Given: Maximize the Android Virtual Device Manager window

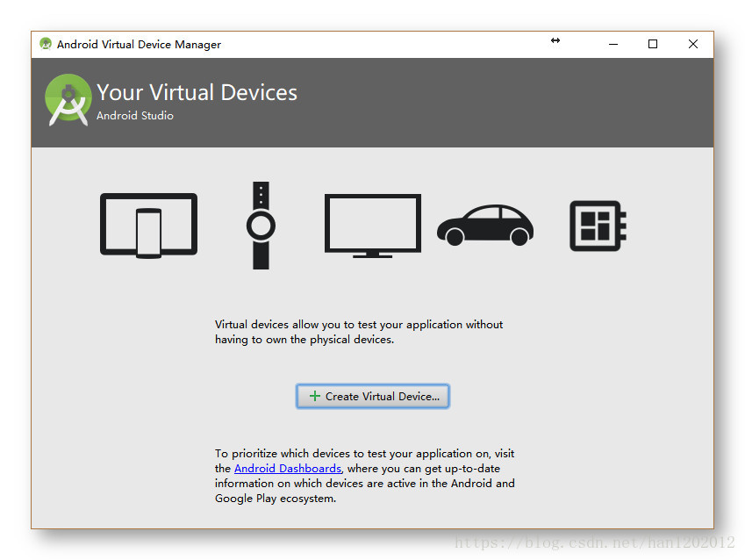Looking at the screenshot, I should [x=653, y=44].
